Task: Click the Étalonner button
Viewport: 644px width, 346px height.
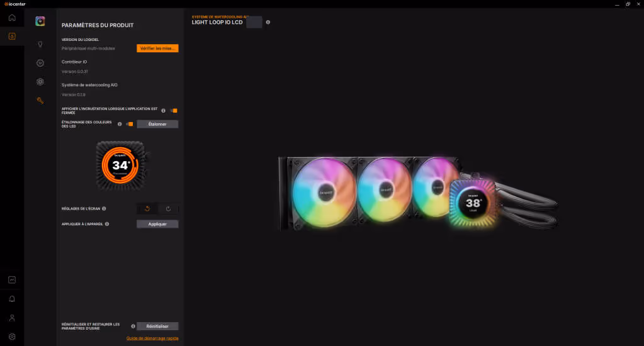Action: [x=157, y=124]
